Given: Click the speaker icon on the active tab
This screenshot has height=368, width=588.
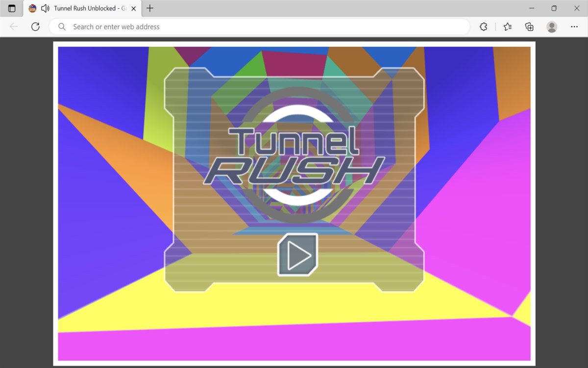Looking at the screenshot, I should tap(45, 8).
